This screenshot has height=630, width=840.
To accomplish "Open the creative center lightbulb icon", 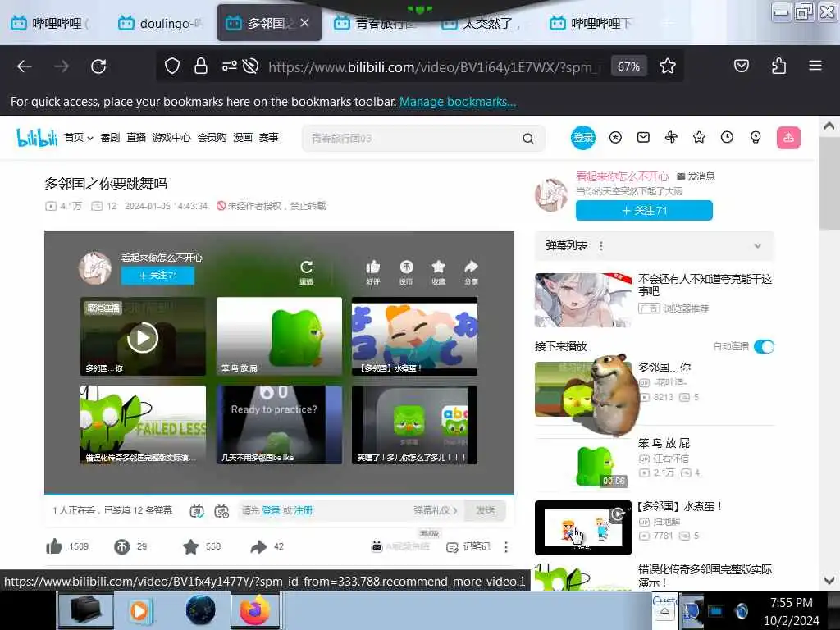I will click(x=756, y=138).
